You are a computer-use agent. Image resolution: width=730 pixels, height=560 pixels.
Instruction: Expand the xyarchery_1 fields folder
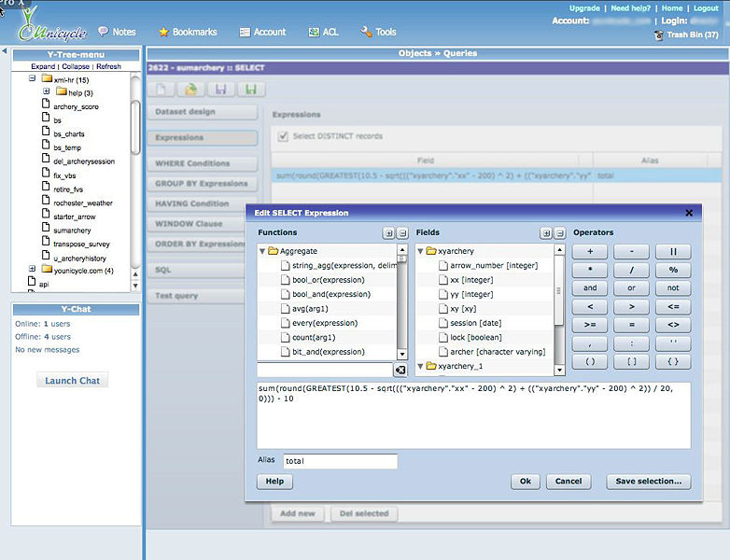(x=420, y=366)
